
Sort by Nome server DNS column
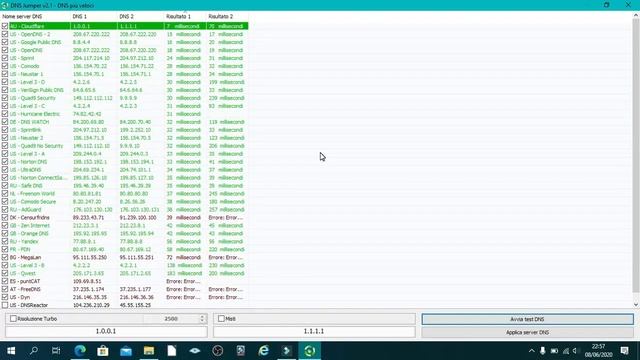pyautogui.click(x=35, y=16)
